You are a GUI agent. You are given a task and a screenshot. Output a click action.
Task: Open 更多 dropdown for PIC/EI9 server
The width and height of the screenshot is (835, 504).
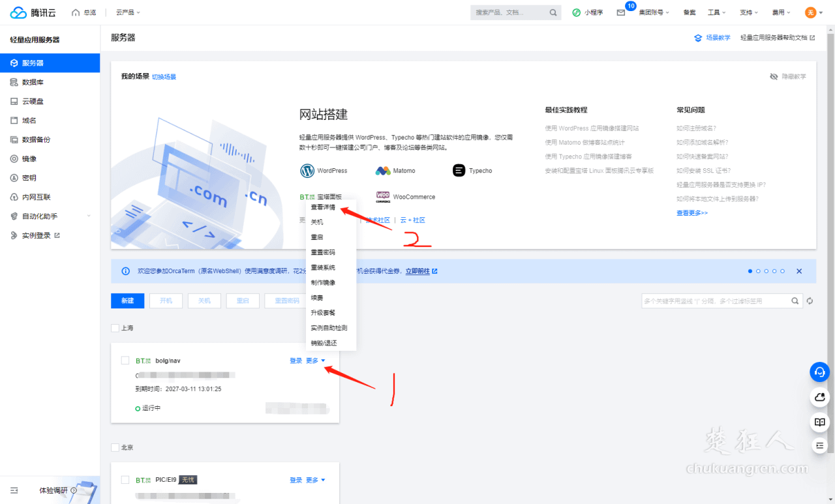tap(315, 481)
